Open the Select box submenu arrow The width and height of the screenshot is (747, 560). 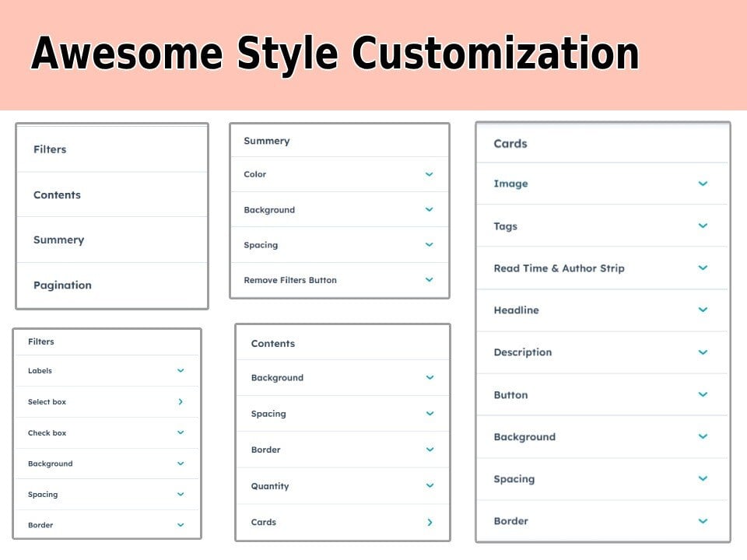coord(181,402)
